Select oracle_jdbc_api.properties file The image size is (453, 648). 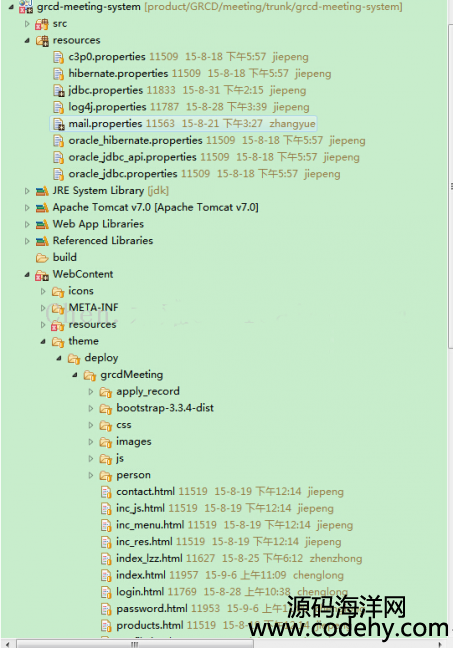click(x=206, y=157)
